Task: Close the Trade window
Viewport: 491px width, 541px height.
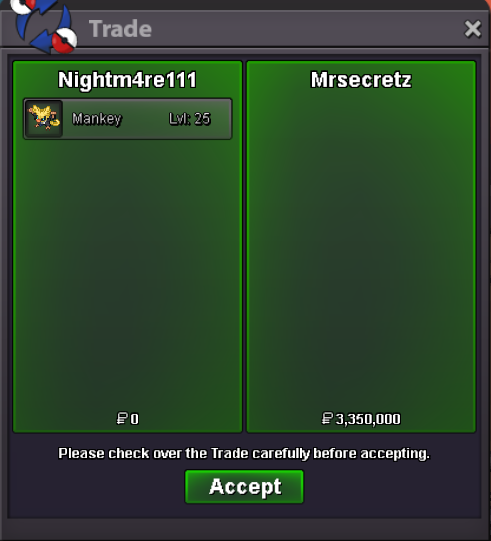Action: [472, 29]
